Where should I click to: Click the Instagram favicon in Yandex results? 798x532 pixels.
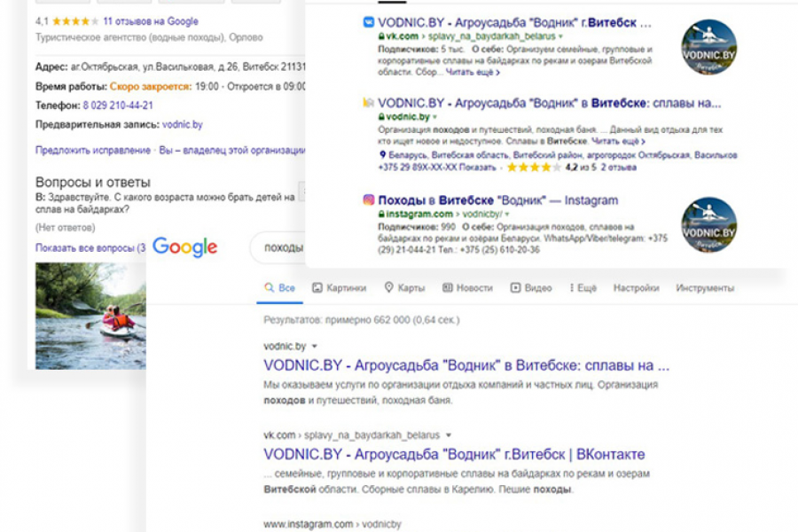(x=369, y=200)
